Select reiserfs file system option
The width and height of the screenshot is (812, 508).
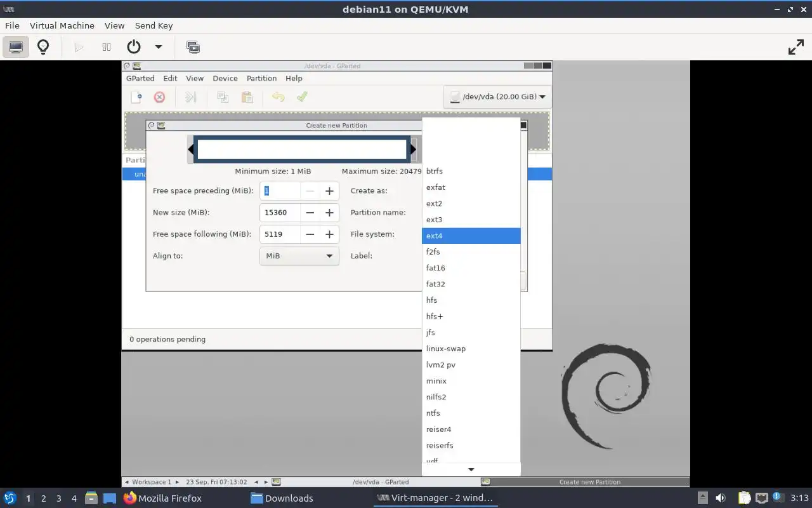point(471,446)
